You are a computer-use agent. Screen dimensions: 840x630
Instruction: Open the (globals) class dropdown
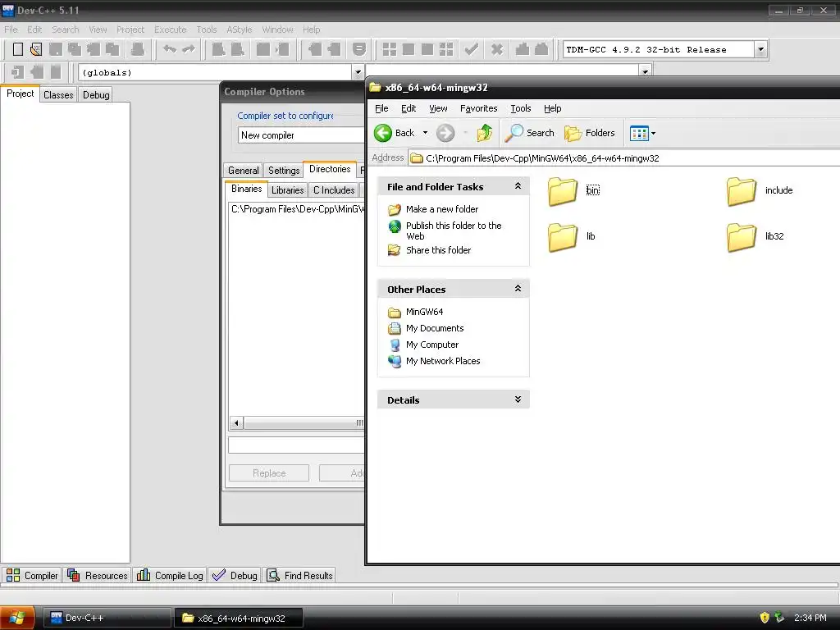tap(358, 72)
